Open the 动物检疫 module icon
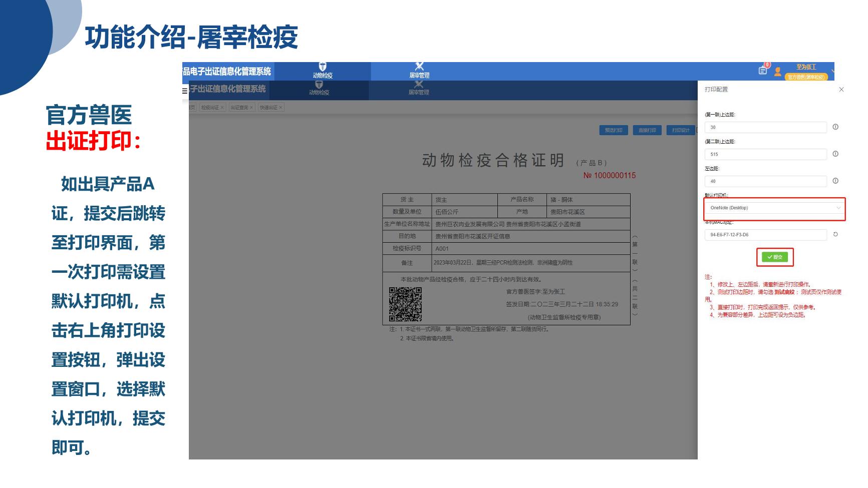Viewport: 868px width, 488px height. (x=323, y=70)
